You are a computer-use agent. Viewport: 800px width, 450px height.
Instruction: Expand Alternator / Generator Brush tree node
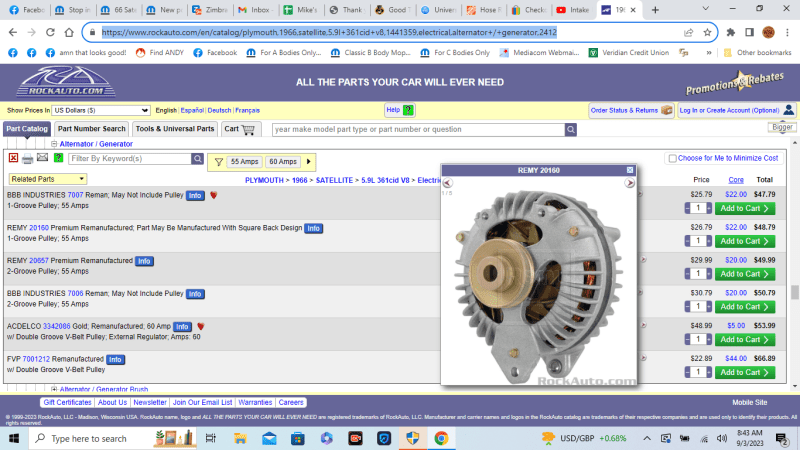click(54, 389)
